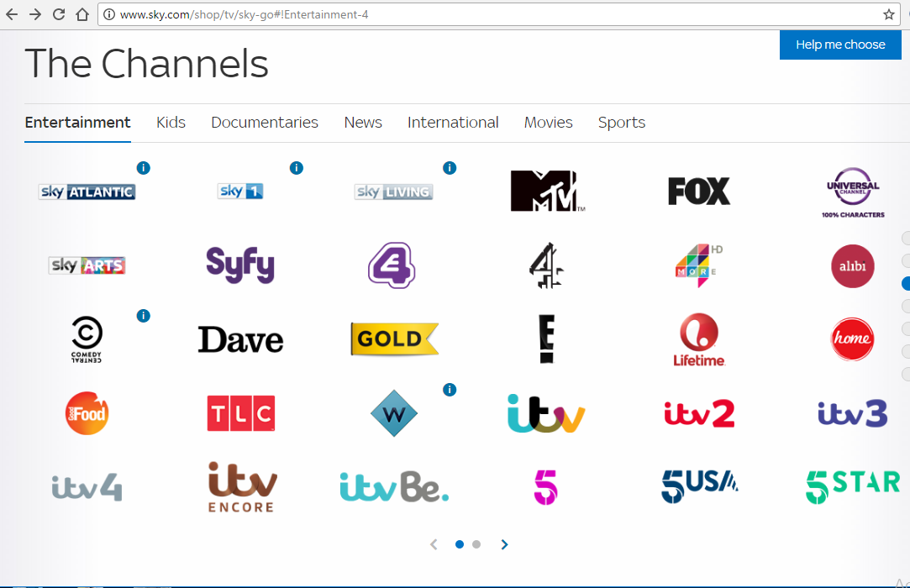
Task: Show info for Comedy Central channel
Action: pyautogui.click(x=144, y=316)
